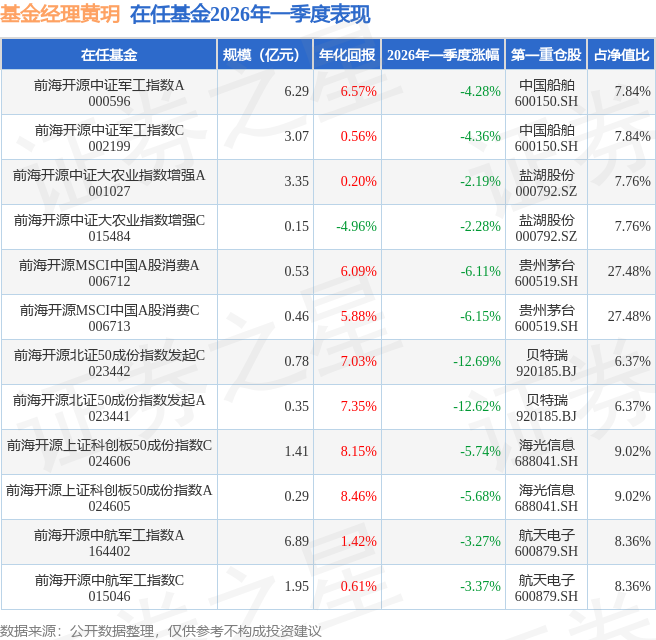Click the blue title 在任基金2026年一季度表现

(250, 14)
